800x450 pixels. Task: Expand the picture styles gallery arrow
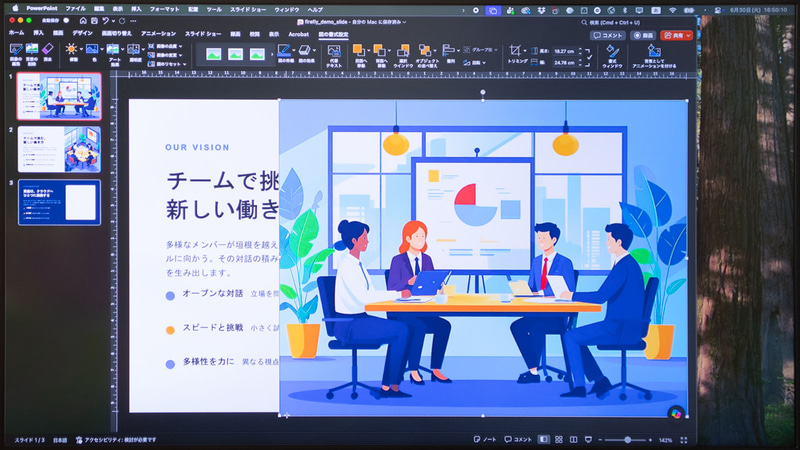(272, 54)
